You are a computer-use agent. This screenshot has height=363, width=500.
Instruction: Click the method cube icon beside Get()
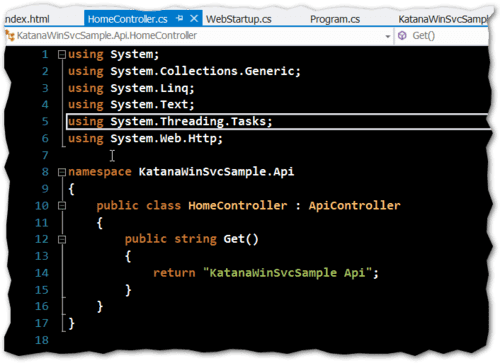402,35
